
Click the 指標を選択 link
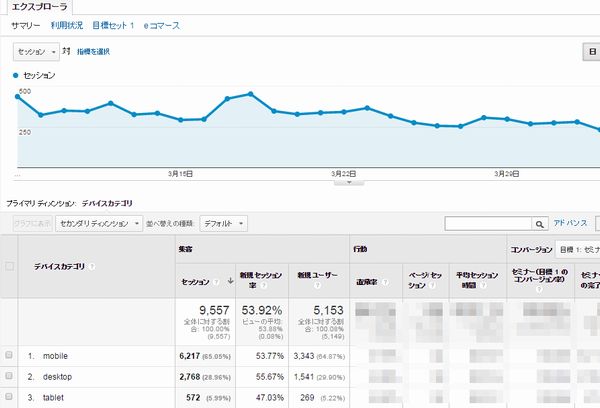(93, 52)
